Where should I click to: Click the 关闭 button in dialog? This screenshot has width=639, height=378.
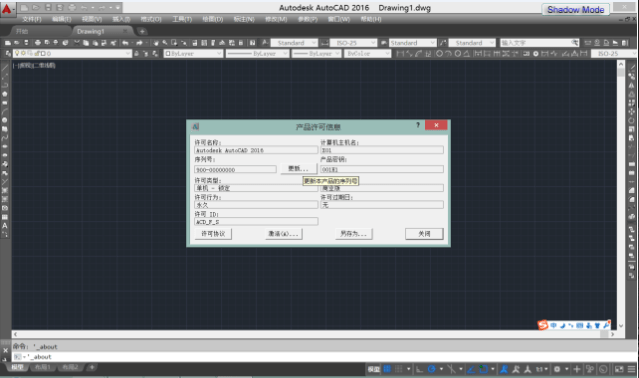(424, 234)
